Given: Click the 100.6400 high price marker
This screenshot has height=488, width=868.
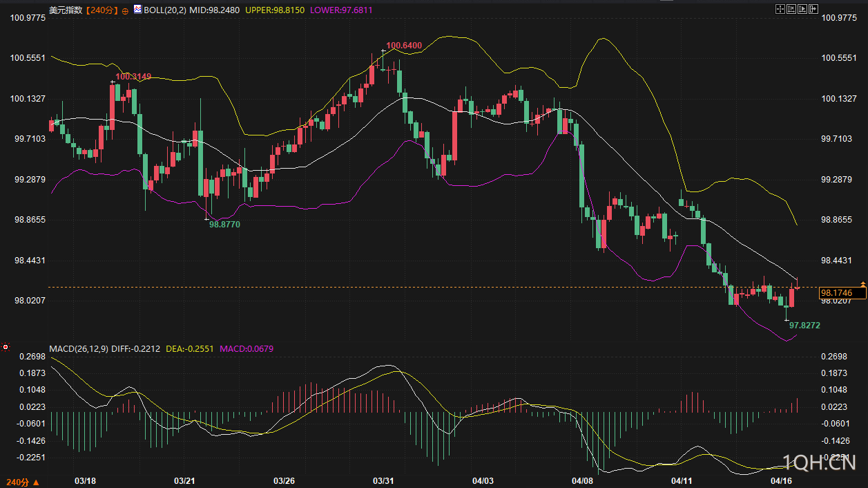Looking at the screenshot, I should 403,46.
